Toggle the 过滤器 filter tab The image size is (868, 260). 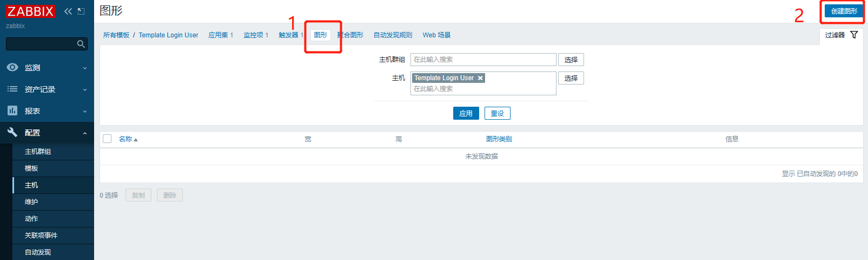842,35
